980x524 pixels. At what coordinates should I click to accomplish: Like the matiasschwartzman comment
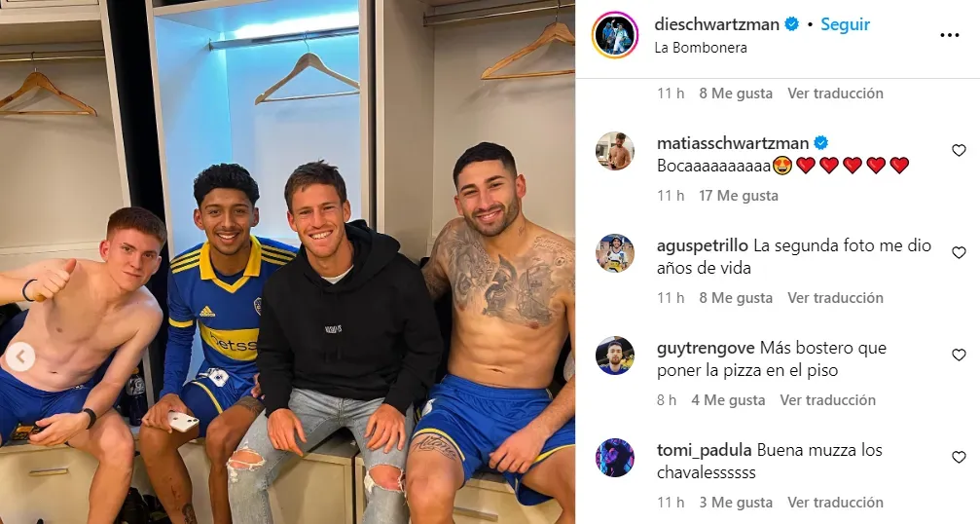click(x=959, y=151)
